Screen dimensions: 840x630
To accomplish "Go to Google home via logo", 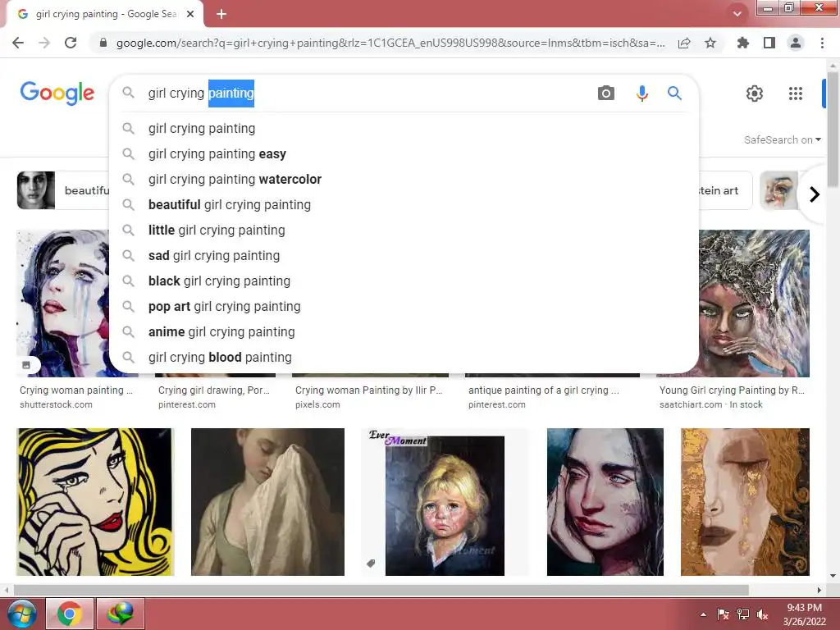I will pos(57,94).
